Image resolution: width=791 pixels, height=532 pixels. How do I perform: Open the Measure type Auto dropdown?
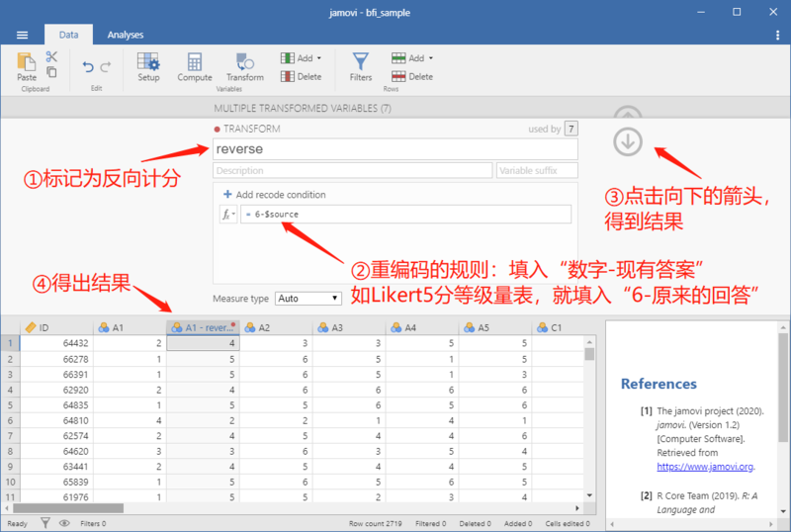click(x=308, y=299)
